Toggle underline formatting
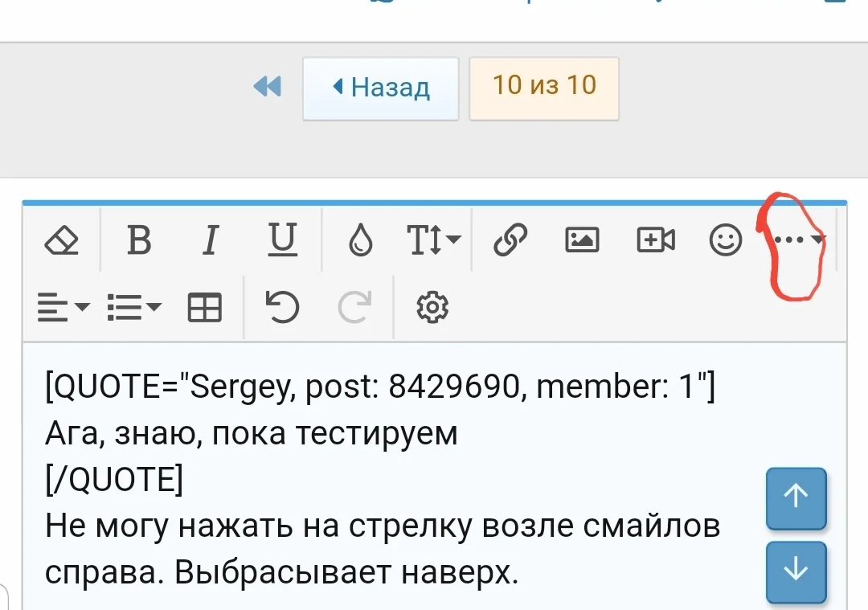Viewport: 868px width, 610px height. (x=281, y=239)
